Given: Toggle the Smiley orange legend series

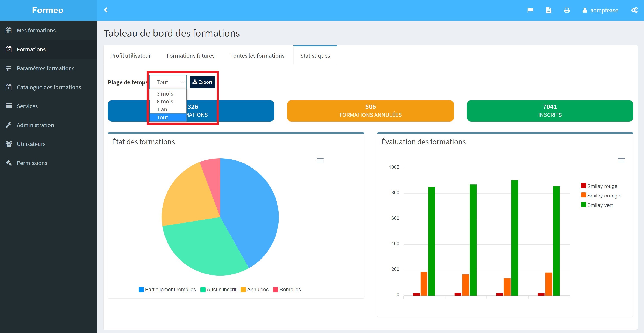Looking at the screenshot, I should [x=601, y=196].
